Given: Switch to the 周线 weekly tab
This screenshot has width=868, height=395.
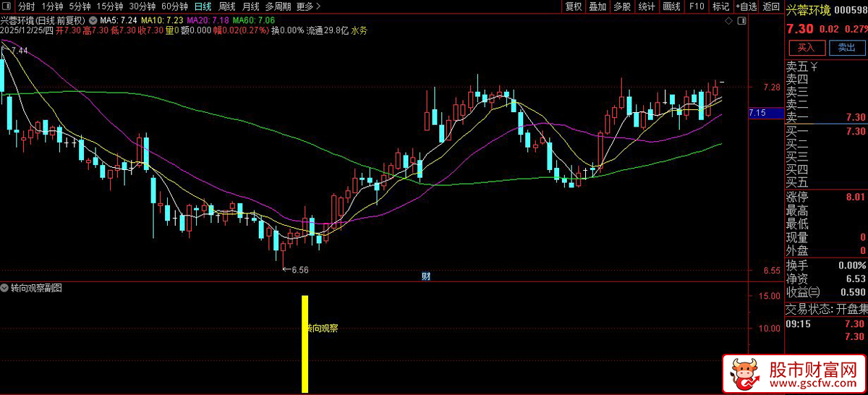Looking at the screenshot, I should click(x=226, y=7).
